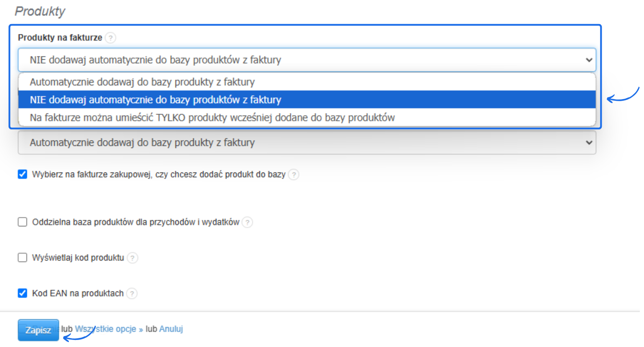The width and height of the screenshot is (644, 347).
Task: Click chevron arrow of lower Automatycznie dodawaj select
Action: 589,143
